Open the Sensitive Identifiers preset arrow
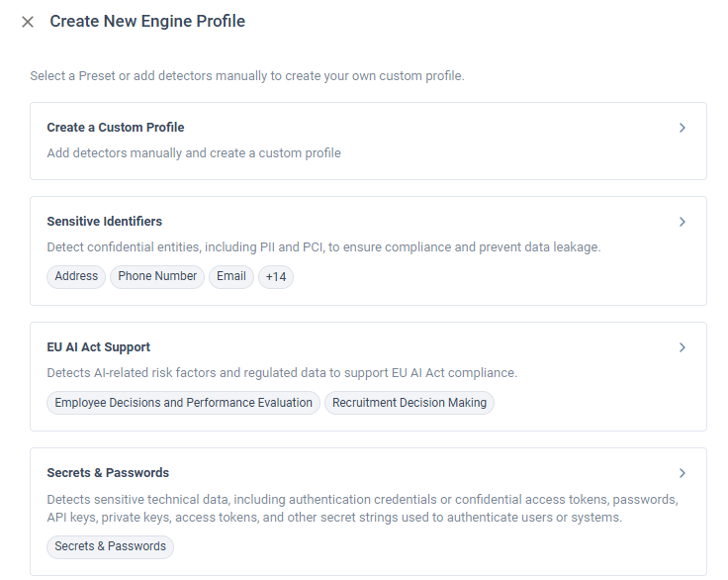The image size is (728, 580). [682, 222]
